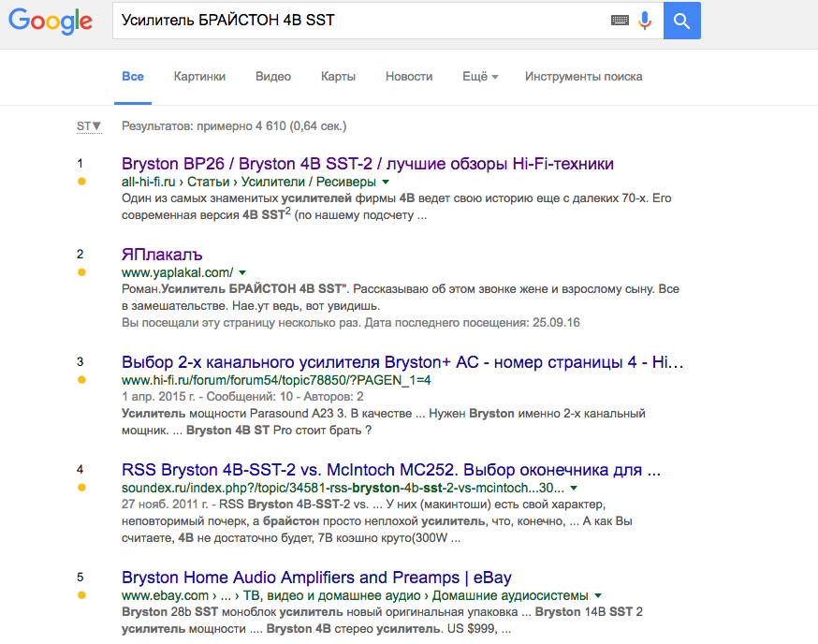This screenshot has width=818, height=644.
Task: Click the blue search magnifier button
Action: tap(682, 21)
